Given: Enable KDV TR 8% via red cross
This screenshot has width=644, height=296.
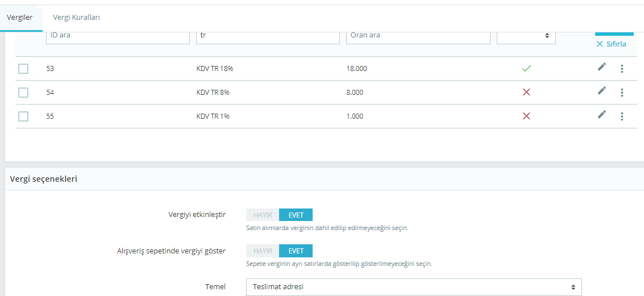Looking at the screenshot, I should coord(526,93).
